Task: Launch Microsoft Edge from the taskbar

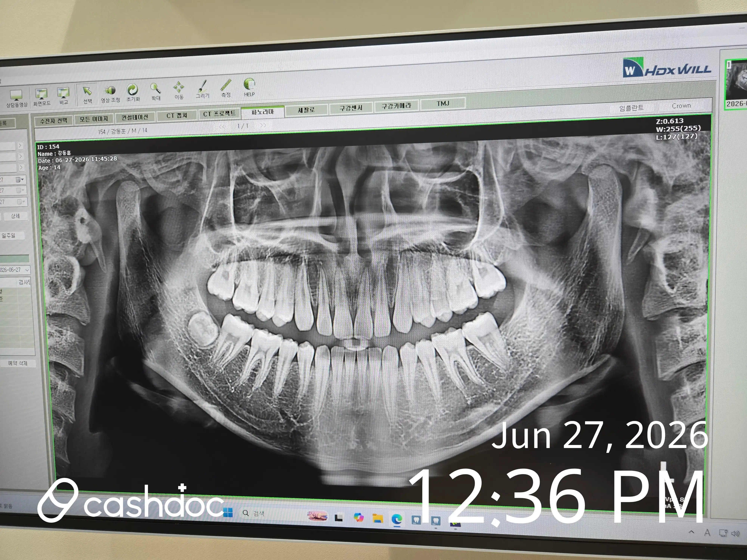Action: pos(397,519)
